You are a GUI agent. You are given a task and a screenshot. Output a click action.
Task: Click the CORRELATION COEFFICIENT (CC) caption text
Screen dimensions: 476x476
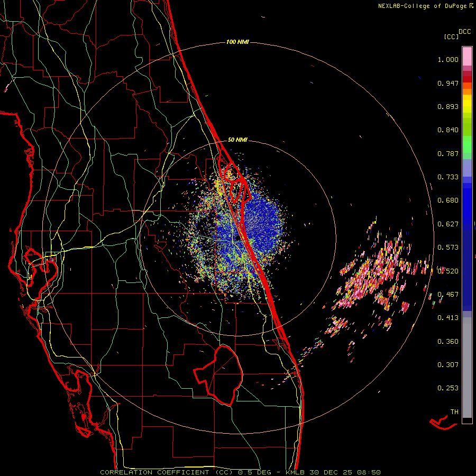167,472
